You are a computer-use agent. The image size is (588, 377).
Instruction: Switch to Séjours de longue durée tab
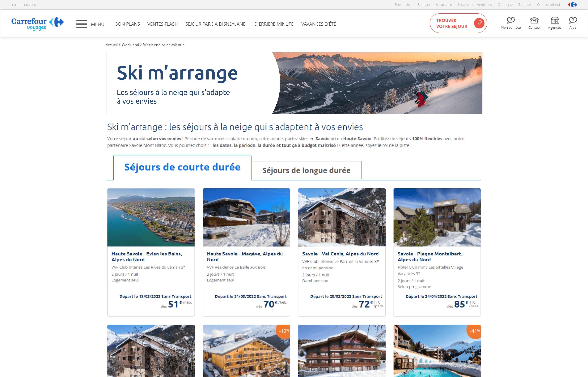click(306, 170)
